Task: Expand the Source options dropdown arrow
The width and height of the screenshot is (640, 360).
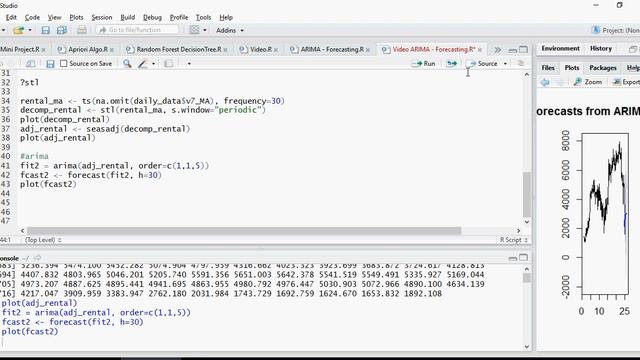Action: [505, 64]
